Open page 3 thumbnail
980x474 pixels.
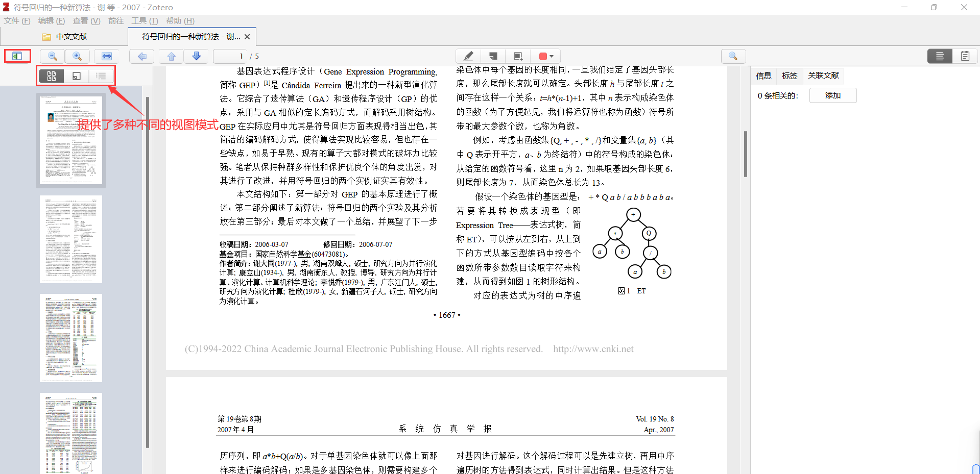pos(71,338)
